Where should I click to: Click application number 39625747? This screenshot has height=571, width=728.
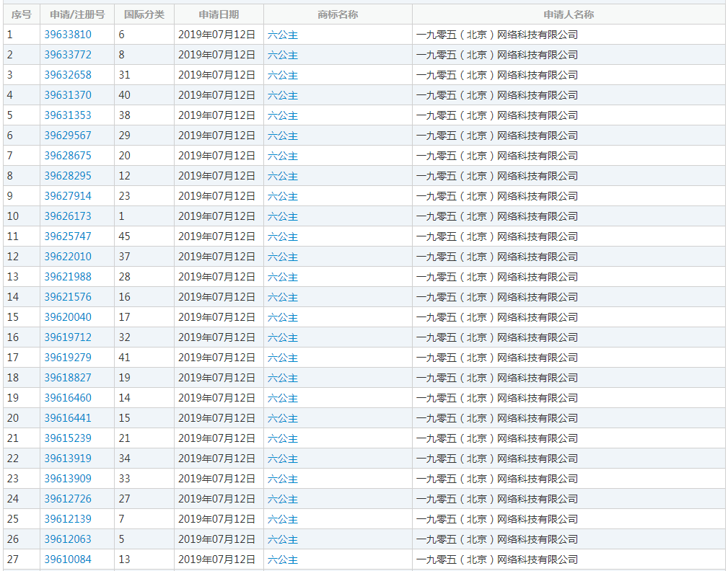(x=68, y=236)
